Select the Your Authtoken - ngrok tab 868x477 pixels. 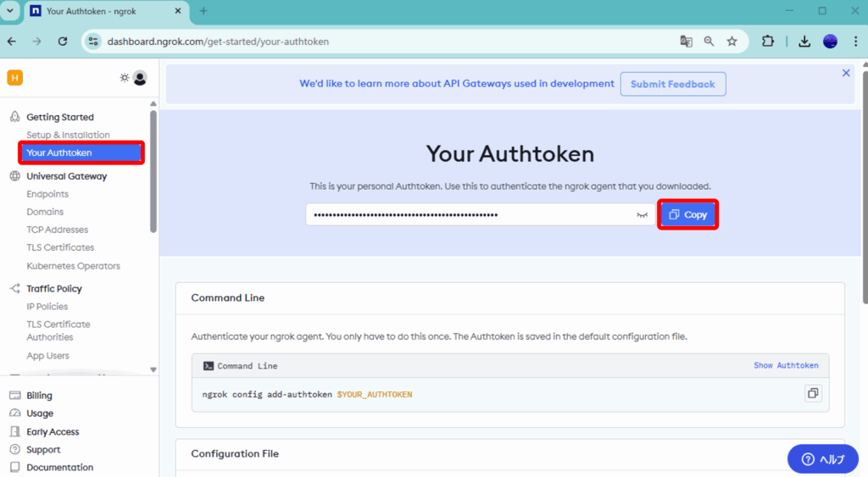pyautogui.click(x=105, y=12)
